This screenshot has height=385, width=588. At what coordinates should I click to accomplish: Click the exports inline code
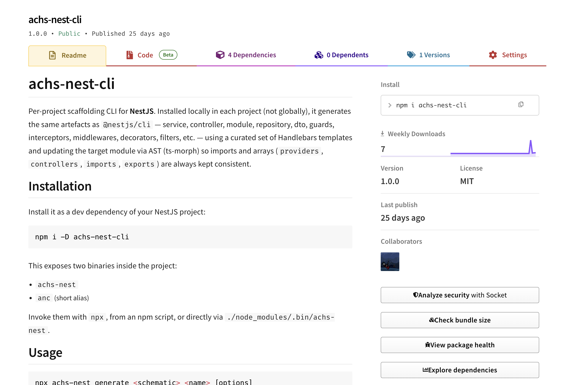click(140, 164)
